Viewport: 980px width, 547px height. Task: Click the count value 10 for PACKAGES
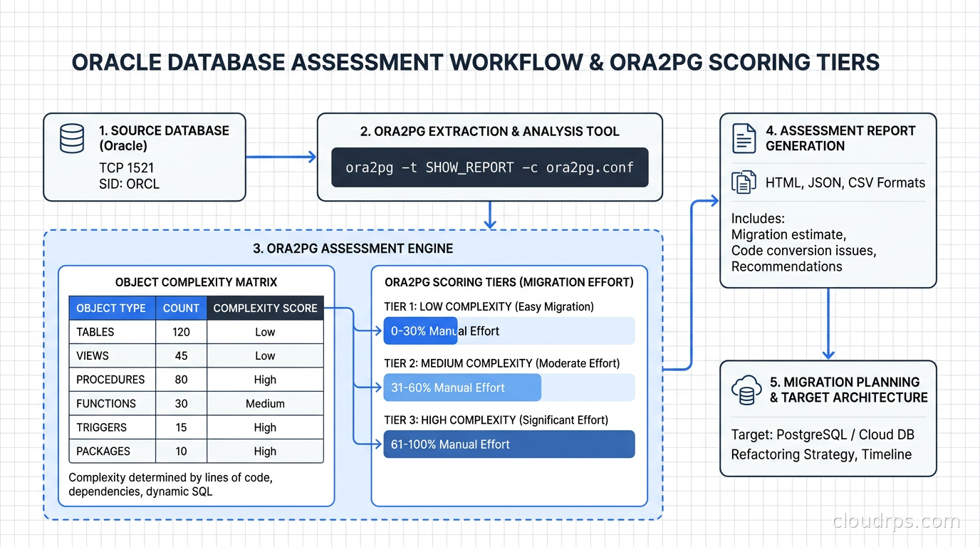[182, 451]
